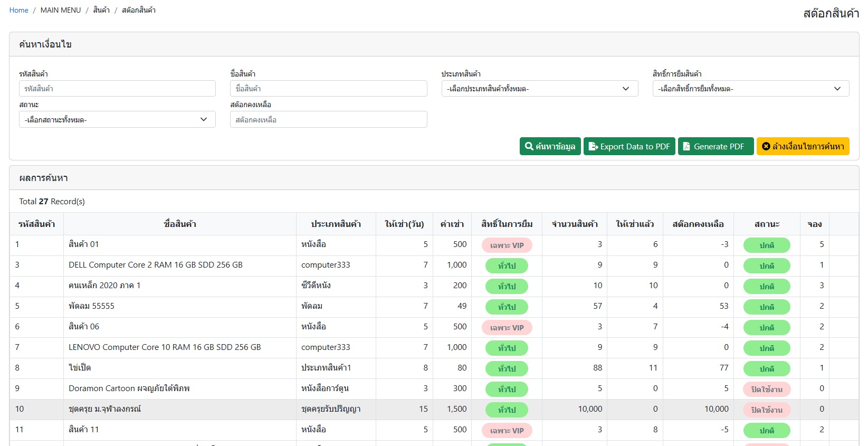Select the สินค้า 11 product name
The height and width of the screenshot is (446, 868).
[x=84, y=430]
